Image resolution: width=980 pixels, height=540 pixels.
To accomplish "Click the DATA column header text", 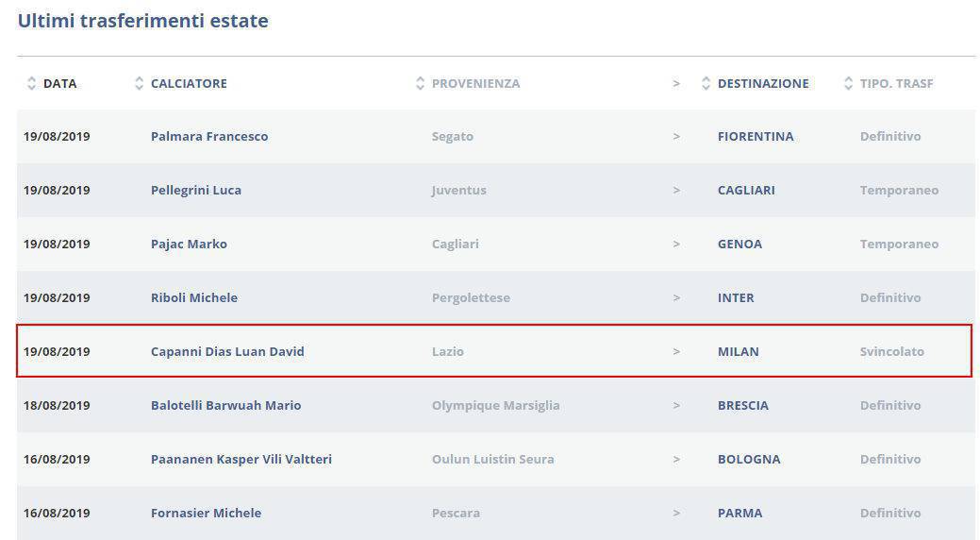I will click(60, 83).
